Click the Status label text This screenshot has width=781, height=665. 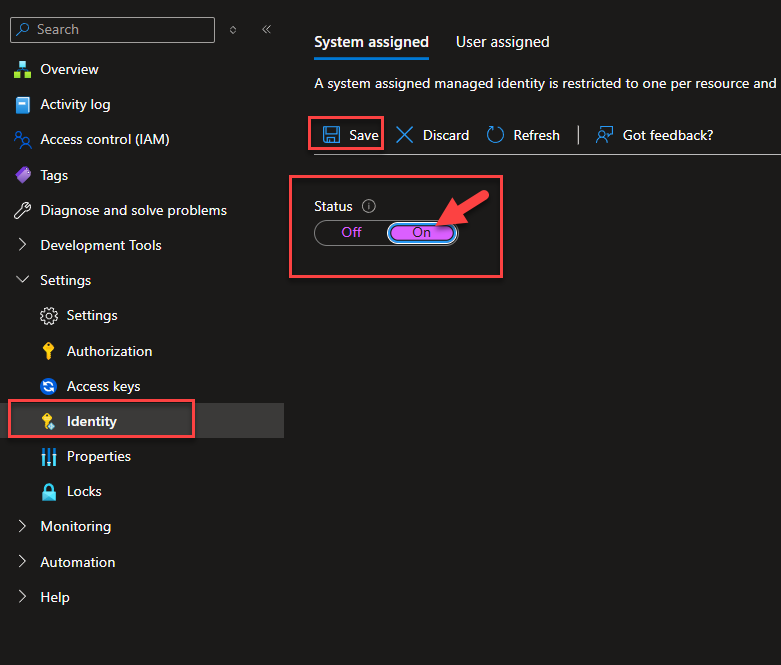point(333,206)
